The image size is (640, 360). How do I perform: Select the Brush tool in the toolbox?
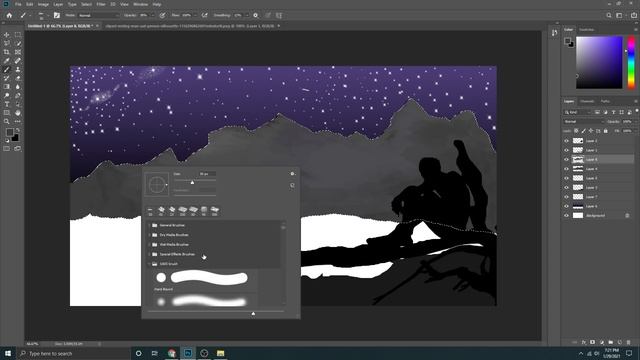click(x=7, y=69)
